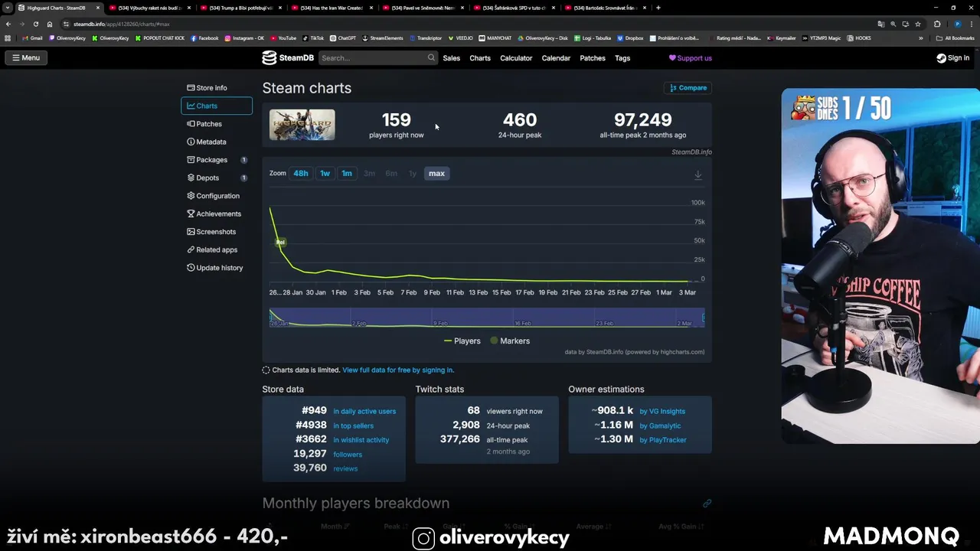Select Metadata in sidebar
This screenshot has width=980, height=551.
tap(217, 142)
